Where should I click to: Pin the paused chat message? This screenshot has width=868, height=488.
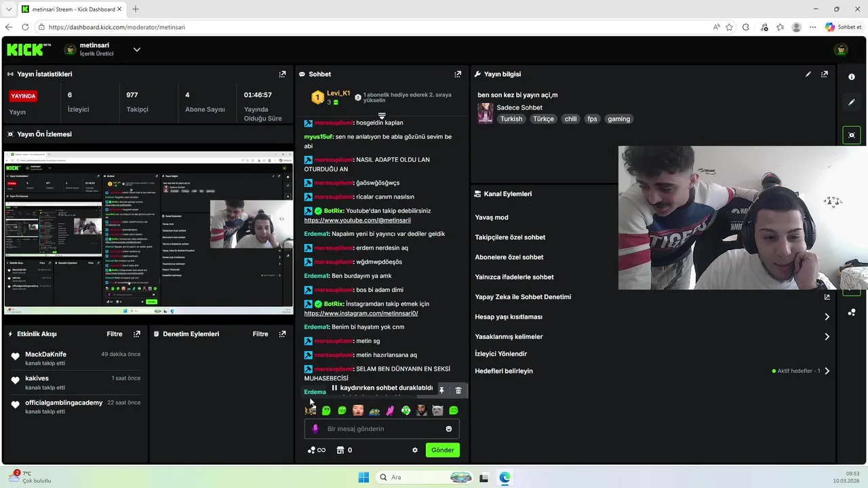click(441, 390)
